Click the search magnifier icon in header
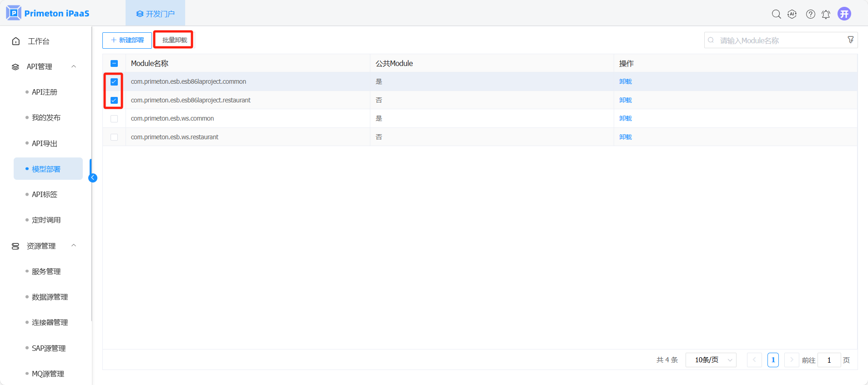The image size is (868, 385). point(776,14)
